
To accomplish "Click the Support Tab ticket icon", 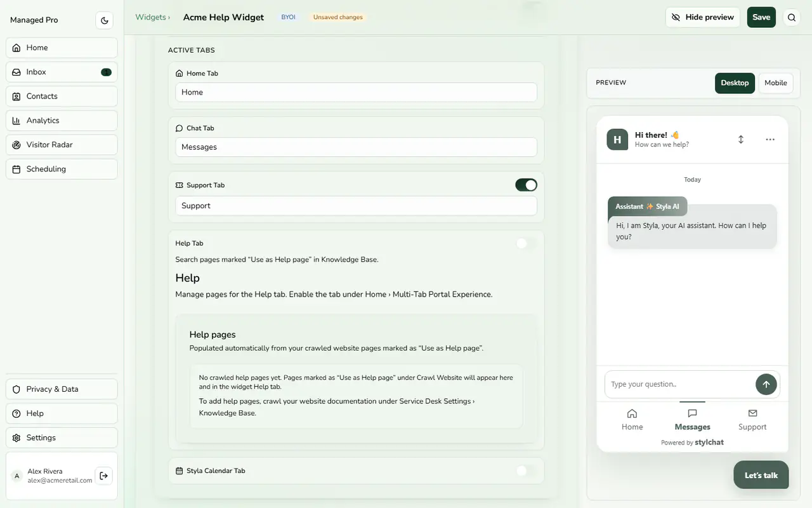I will click(x=180, y=185).
